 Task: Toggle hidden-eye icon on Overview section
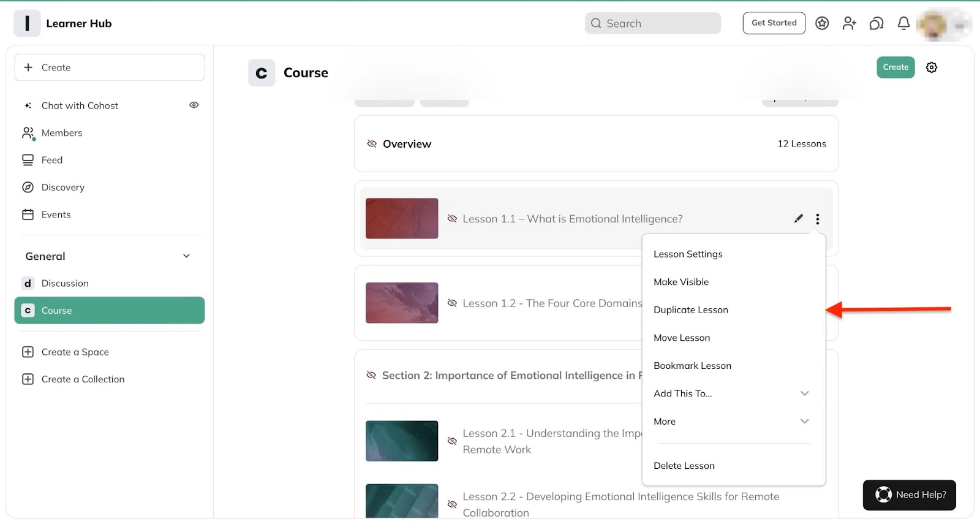click(372, 144)
